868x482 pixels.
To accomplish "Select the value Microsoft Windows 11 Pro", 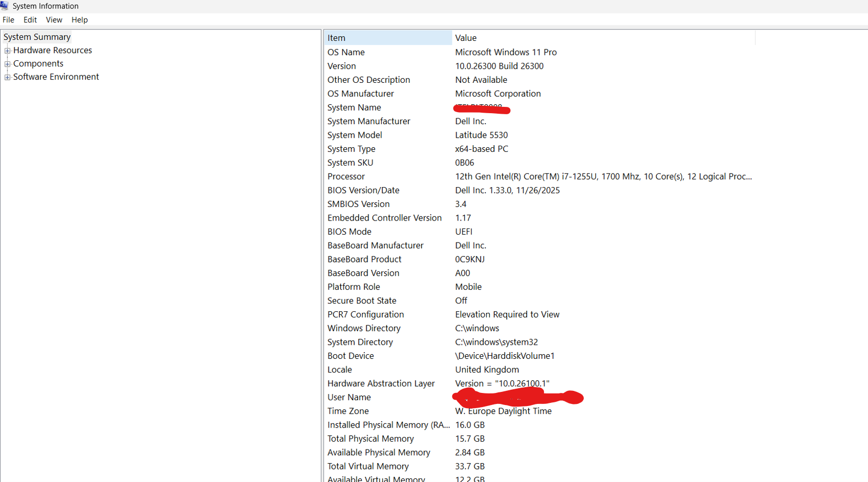I will pyautogui.click(x=506, y=52).
